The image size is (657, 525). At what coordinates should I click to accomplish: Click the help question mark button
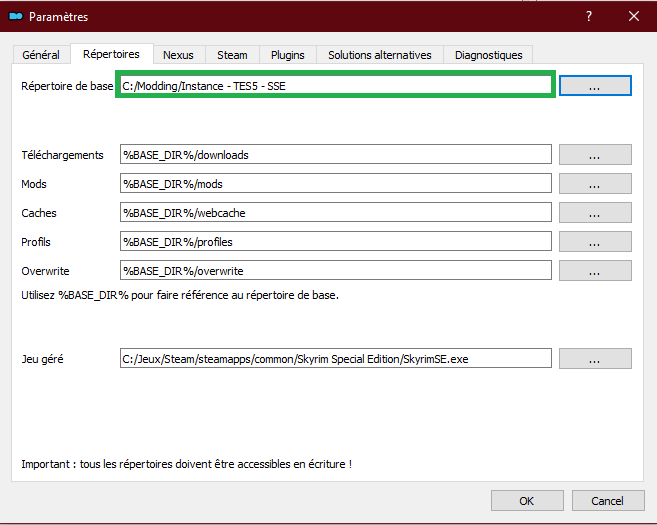point(588,16)
